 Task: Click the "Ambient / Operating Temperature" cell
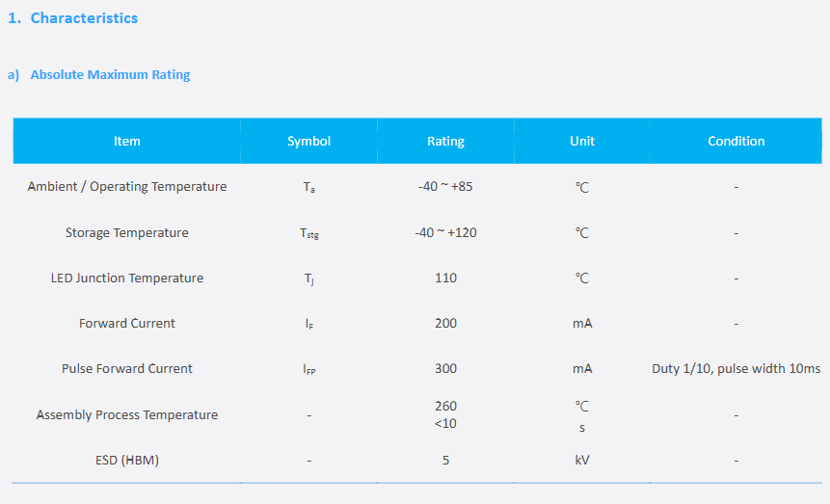[x=127, y=187]
